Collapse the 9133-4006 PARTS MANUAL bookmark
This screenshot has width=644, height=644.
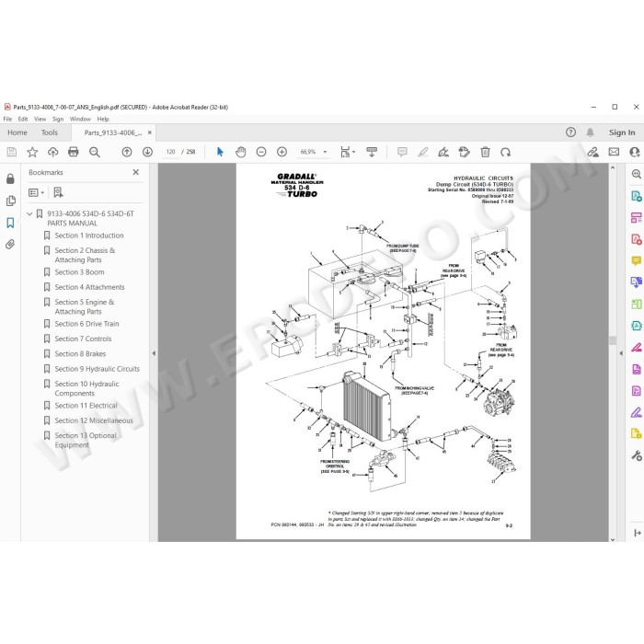(29, 213)
